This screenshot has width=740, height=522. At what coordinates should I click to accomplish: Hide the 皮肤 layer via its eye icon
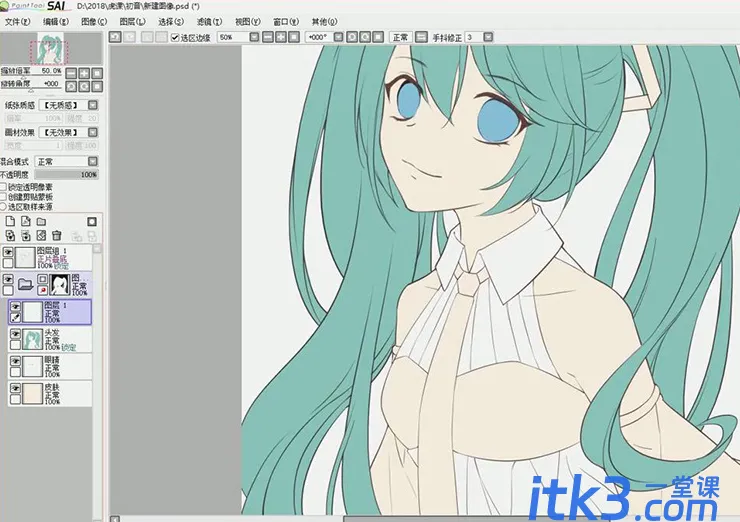(x=15, y=388)
